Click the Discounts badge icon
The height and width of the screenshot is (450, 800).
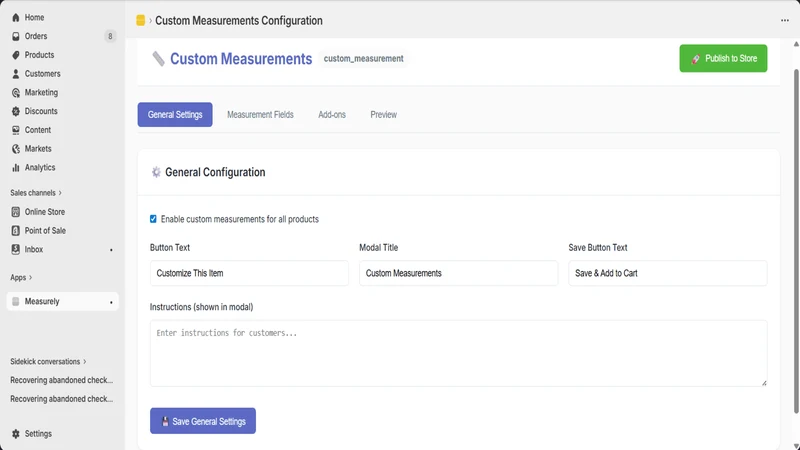click(16, 111)
